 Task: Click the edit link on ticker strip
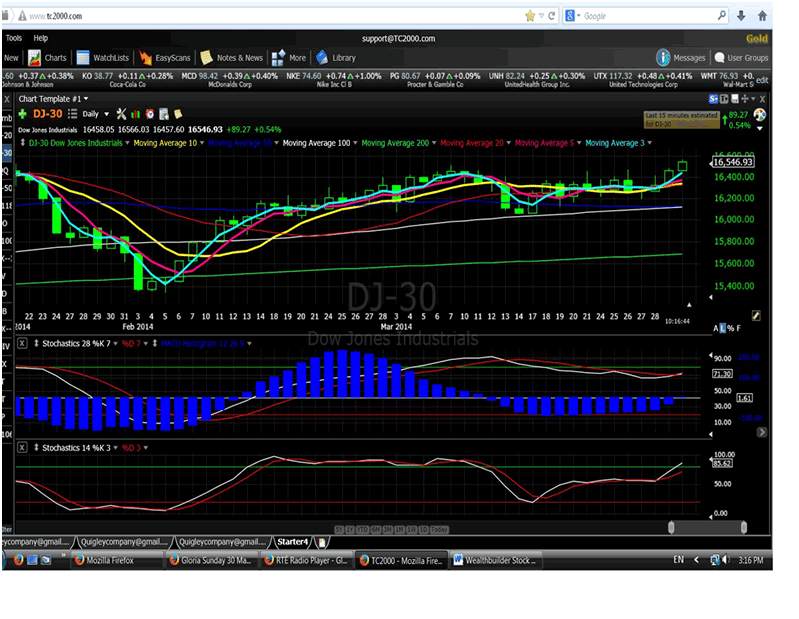[x=762, y=80]
